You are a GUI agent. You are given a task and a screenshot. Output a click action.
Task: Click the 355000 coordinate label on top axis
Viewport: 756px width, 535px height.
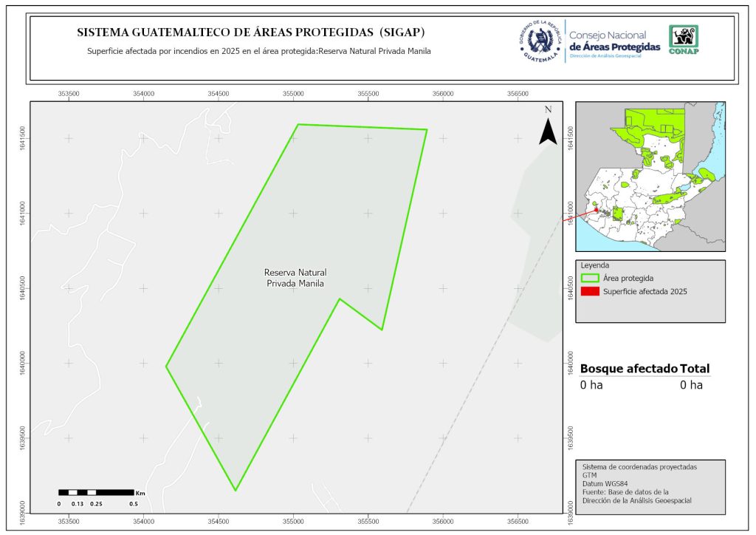[294, 94]
